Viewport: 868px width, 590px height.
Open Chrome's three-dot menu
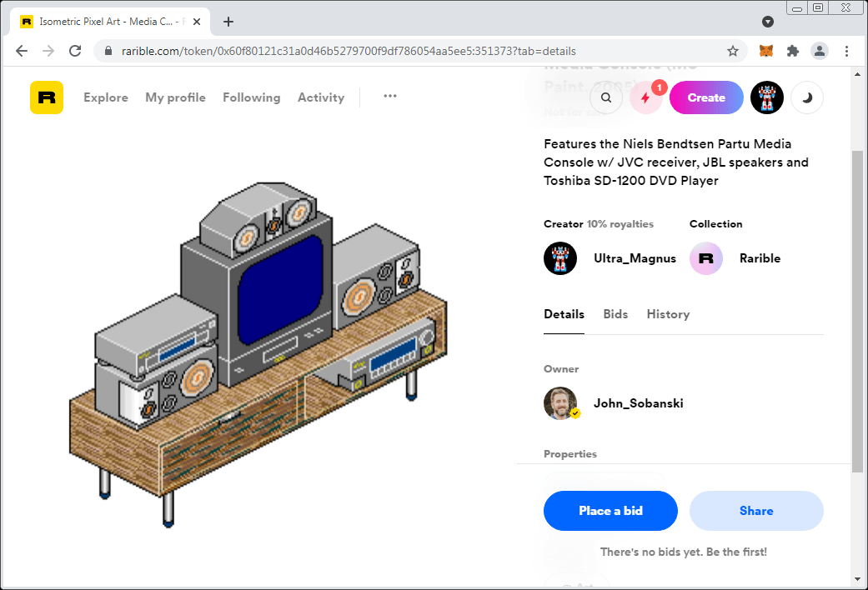coord(846,51)
